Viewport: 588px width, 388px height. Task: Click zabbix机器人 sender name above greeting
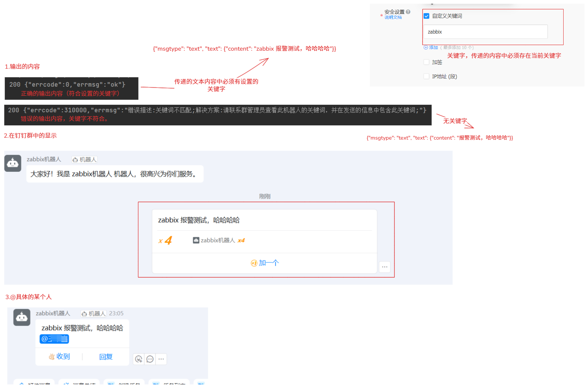point(44,159)
